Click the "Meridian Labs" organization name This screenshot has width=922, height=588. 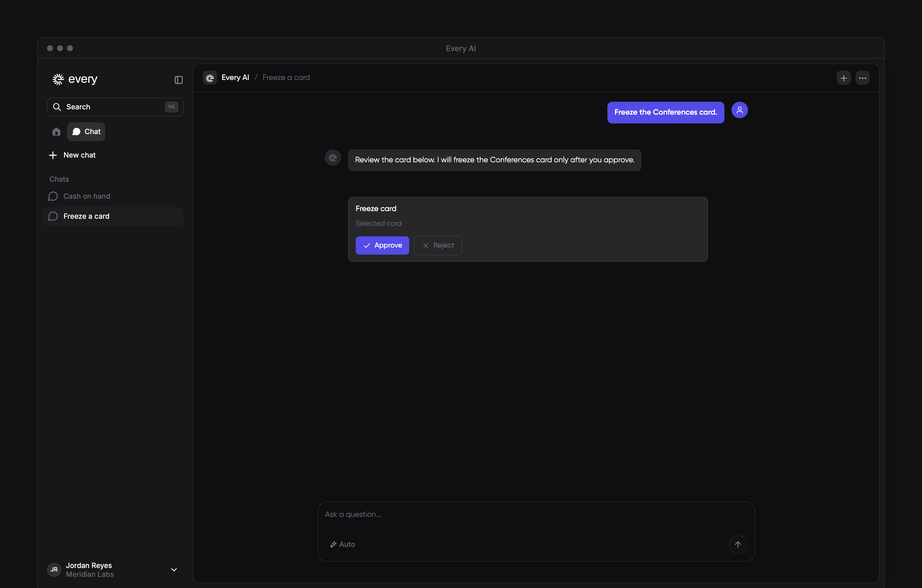click(x=90, y=574)
